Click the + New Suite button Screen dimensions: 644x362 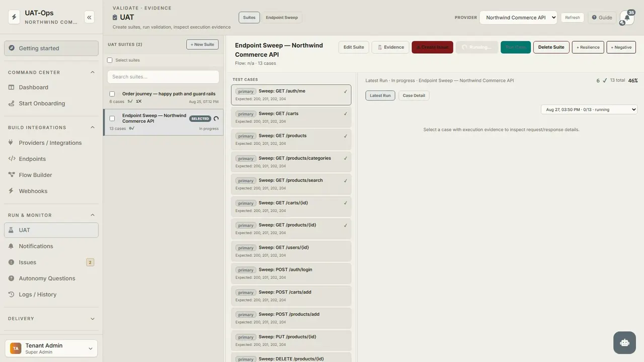coord(202,44)
